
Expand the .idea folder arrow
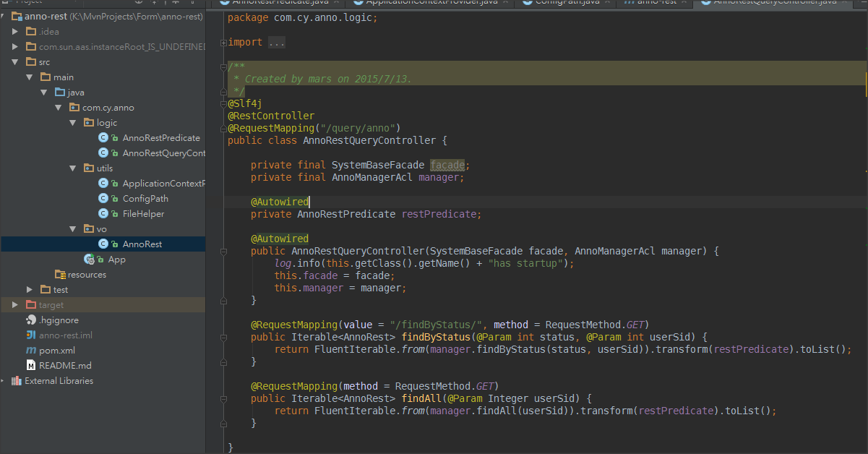[14, 31]
